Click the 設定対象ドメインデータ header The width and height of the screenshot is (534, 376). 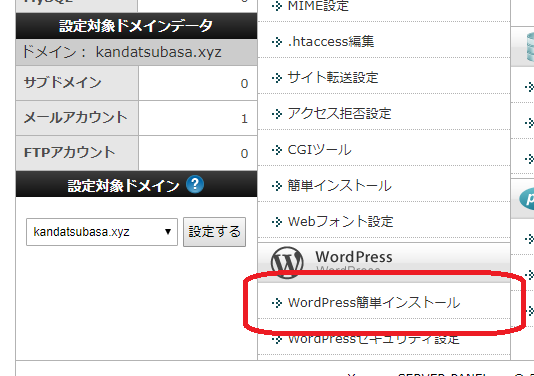[136, 26]
